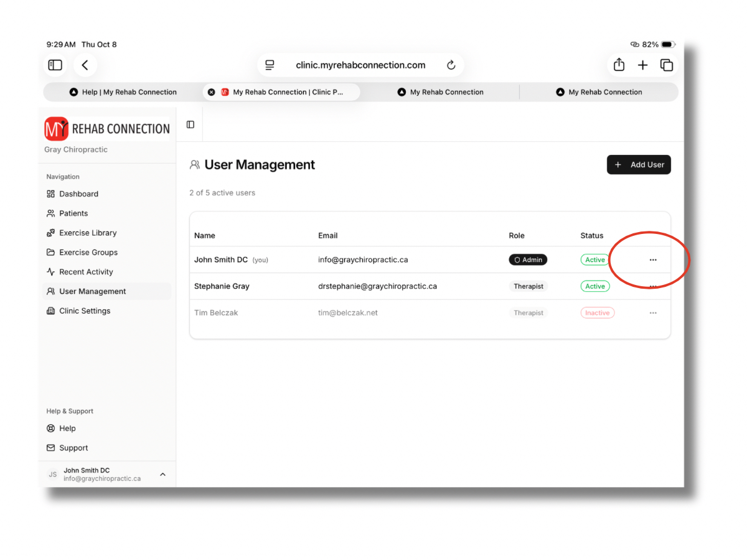The height and width of the screenshot is (560, 747).
Task: Expand the John Smith DC account menu chevron
Action: [x=162, y=475]
